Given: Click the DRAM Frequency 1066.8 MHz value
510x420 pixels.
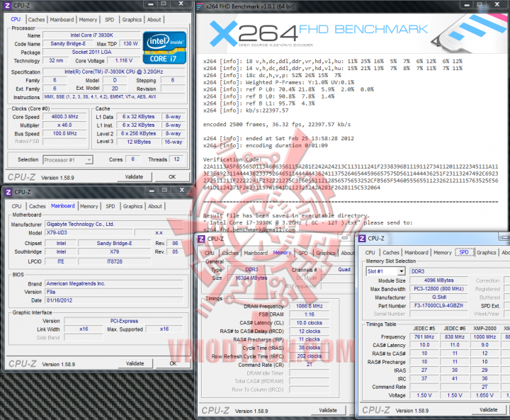Looking at the screenshot, I should point(310,306).
